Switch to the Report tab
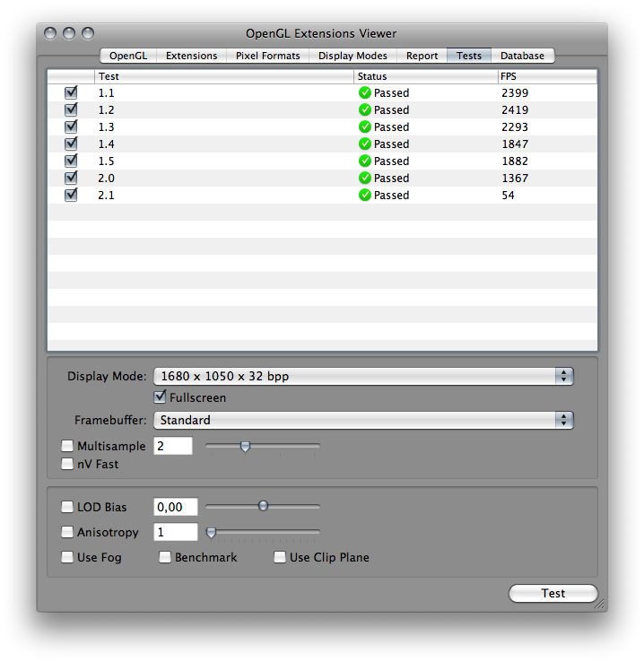 click(422, 56)
